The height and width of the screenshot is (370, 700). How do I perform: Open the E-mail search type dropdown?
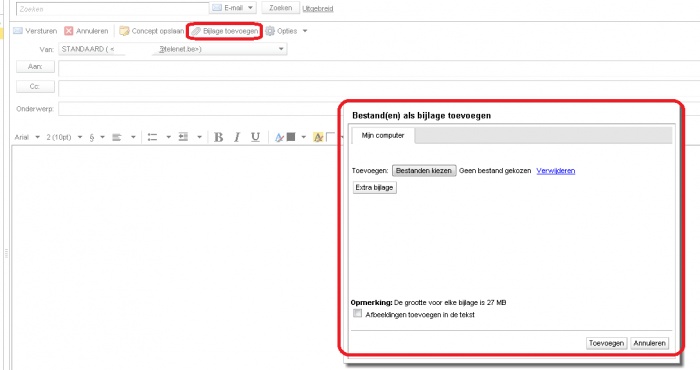[250, 8]
